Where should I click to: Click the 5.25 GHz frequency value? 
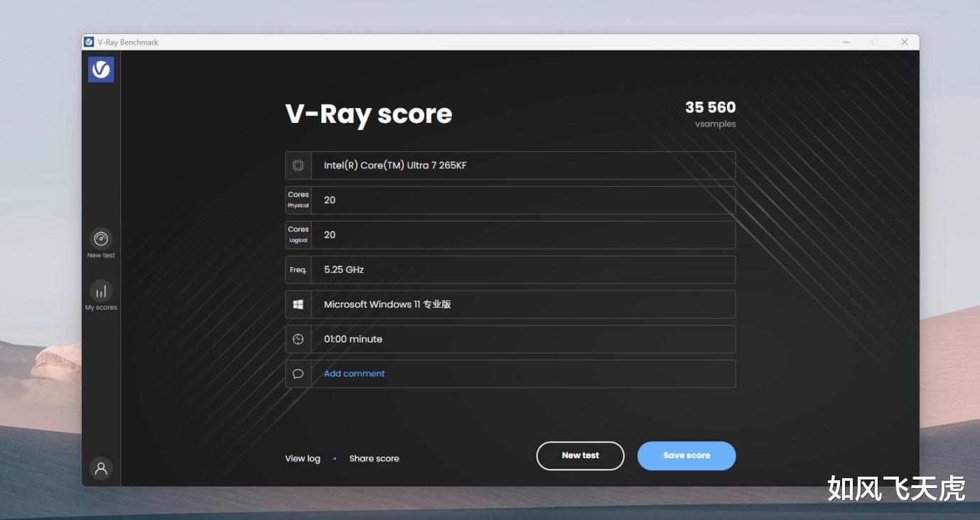coord(344,270)
